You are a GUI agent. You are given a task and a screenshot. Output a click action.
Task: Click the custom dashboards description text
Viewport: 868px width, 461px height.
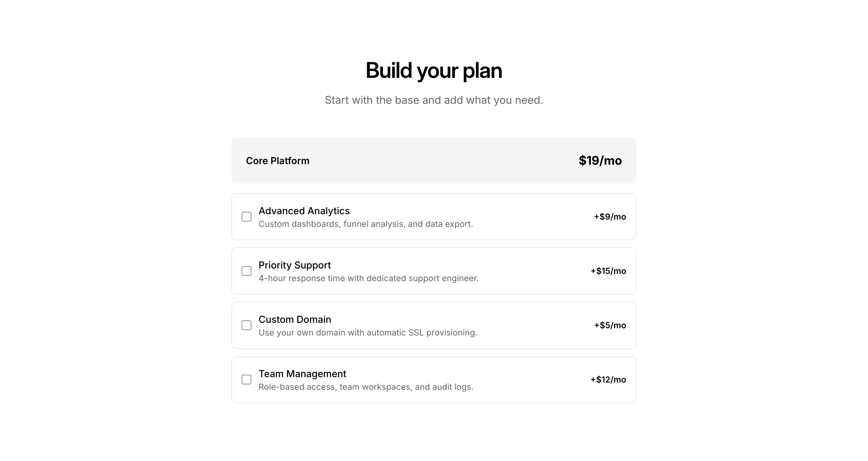point(366,224)
